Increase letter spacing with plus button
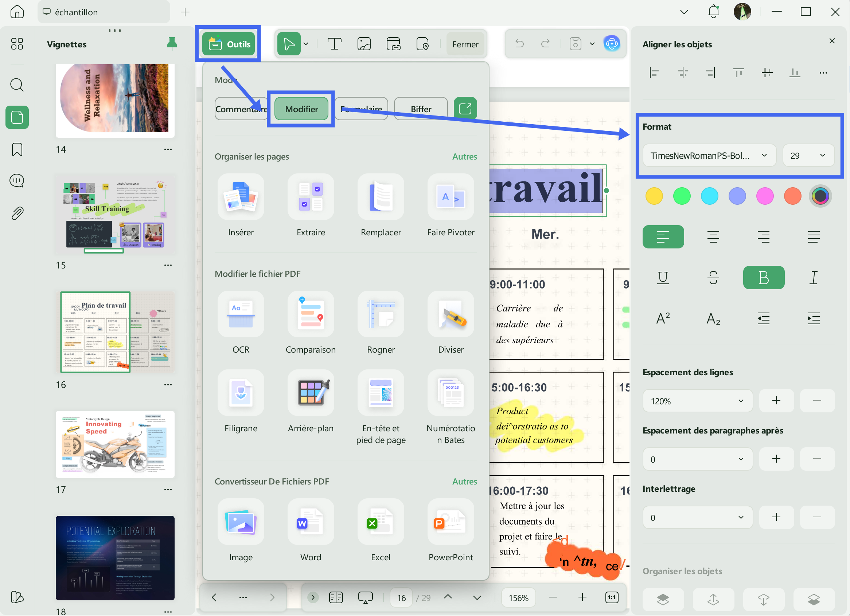 coord(776,518)
